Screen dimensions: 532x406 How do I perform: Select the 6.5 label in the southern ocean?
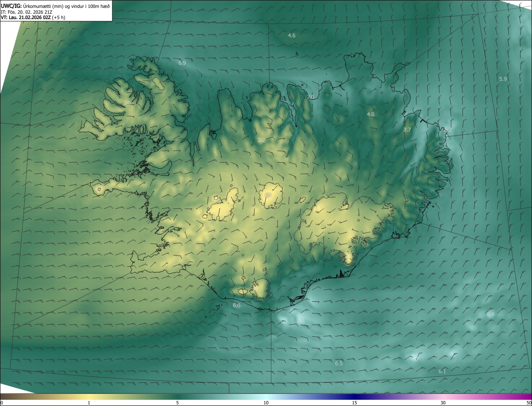339,363
